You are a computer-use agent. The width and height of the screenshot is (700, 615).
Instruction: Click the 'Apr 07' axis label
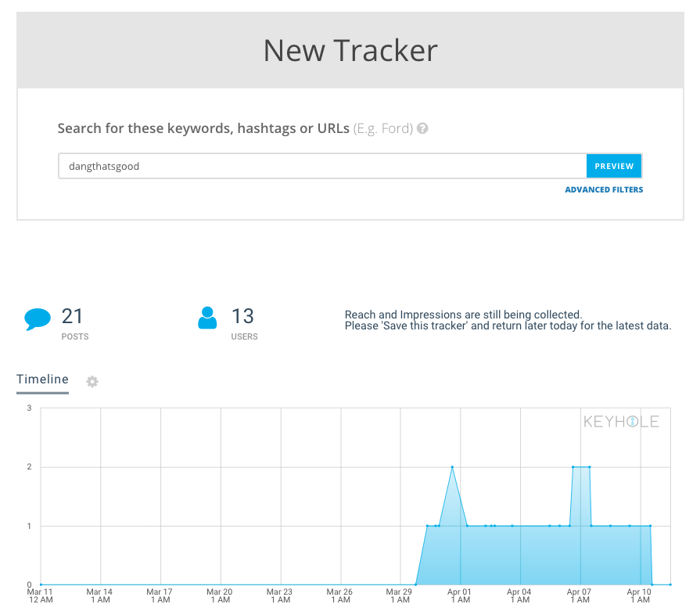(579, 595)
